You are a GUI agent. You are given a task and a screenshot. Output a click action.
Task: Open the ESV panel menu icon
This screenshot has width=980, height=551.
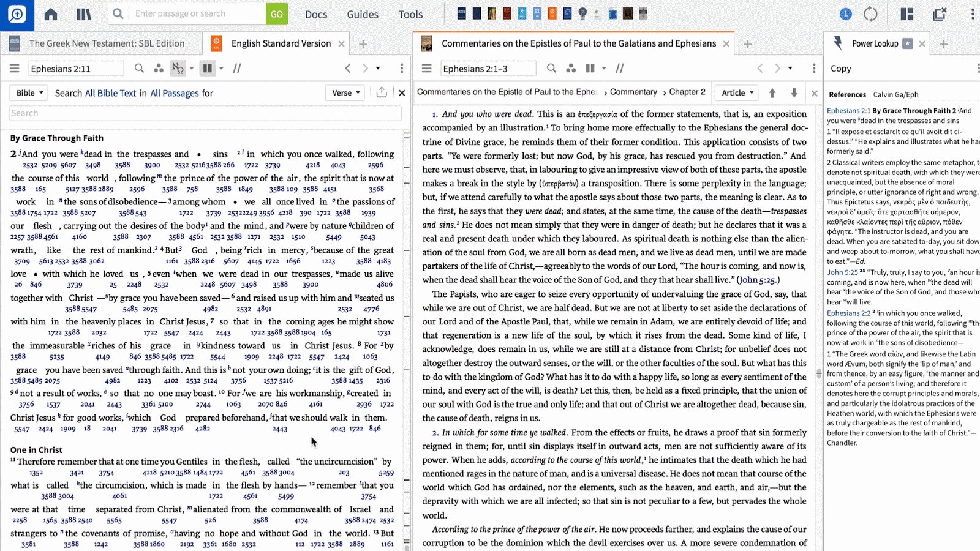click(15, 69)
